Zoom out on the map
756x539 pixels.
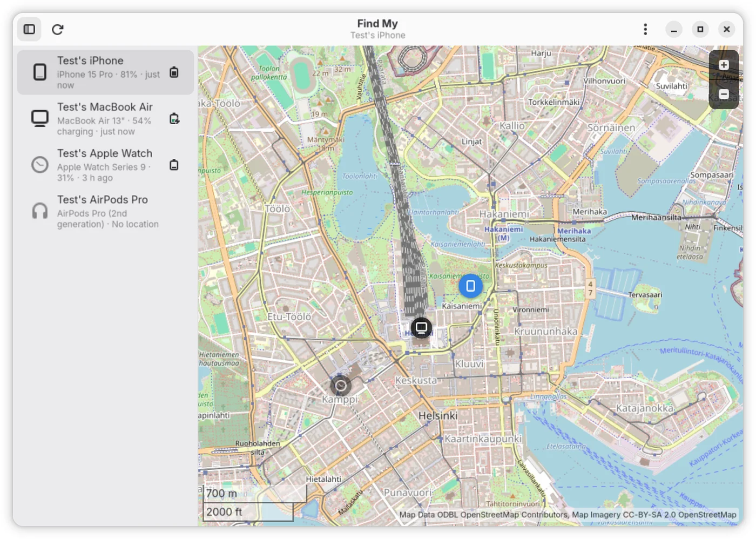pos(724,95)
